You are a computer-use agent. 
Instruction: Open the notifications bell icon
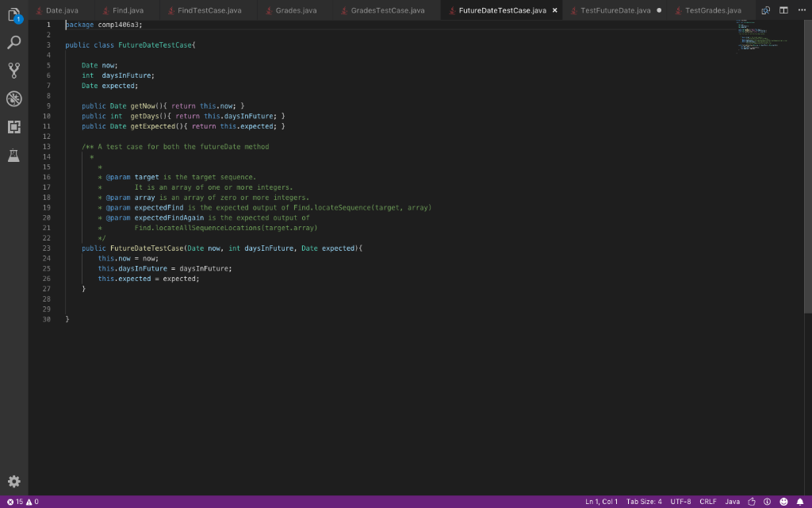point(800,502)
